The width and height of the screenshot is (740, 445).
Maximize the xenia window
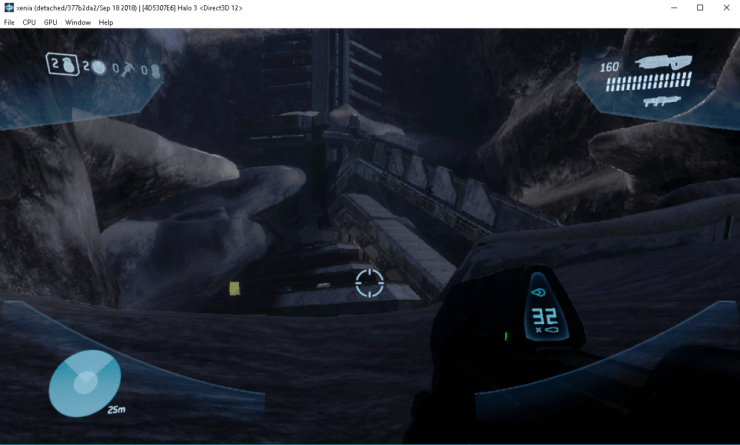coord(700,8)
